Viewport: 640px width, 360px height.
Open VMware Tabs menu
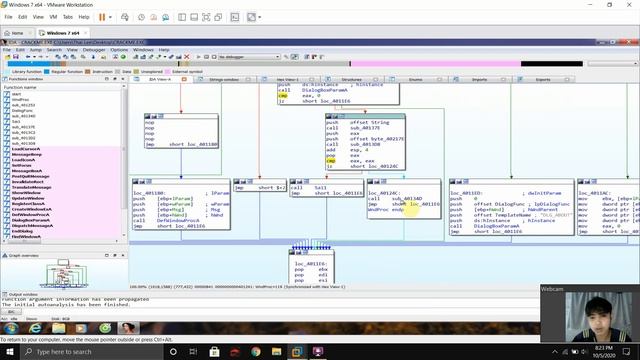pyautogui.click(x=68, y=17)
